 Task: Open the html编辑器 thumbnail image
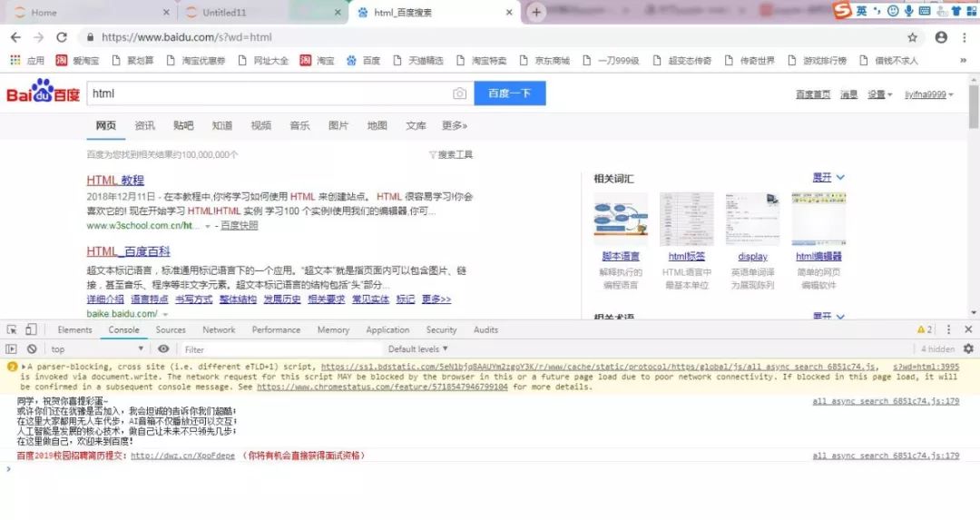click(818, 220)
